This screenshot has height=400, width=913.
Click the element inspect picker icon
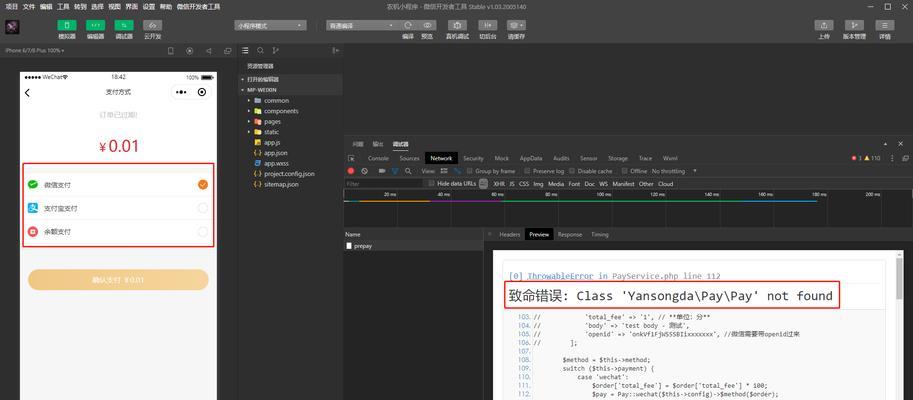[x=351, y=158]
